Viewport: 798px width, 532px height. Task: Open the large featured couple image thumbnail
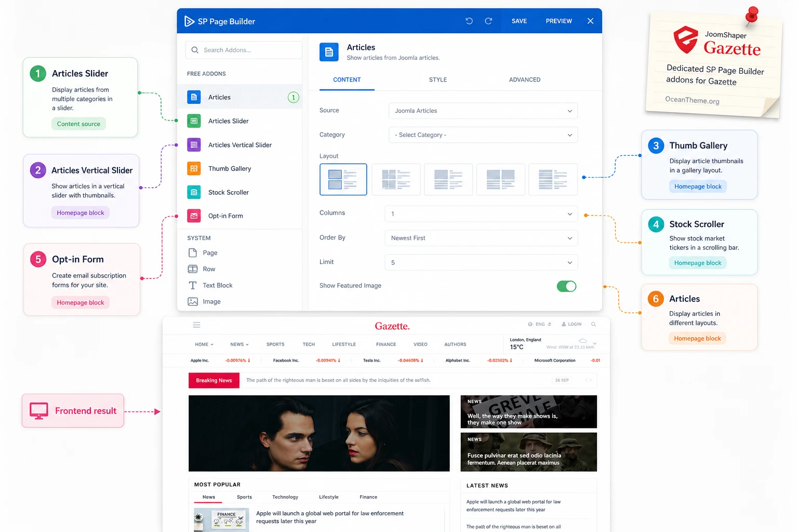(x=319, y=433)
